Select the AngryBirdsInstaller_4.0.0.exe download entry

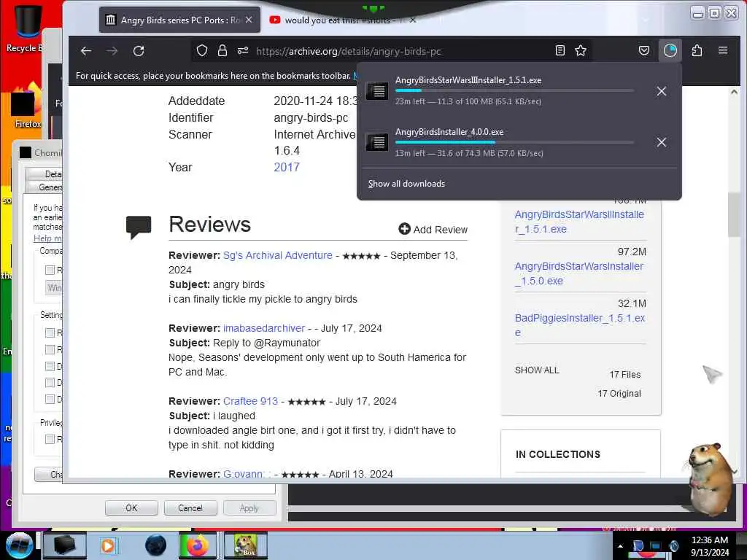tap(519, 142)
